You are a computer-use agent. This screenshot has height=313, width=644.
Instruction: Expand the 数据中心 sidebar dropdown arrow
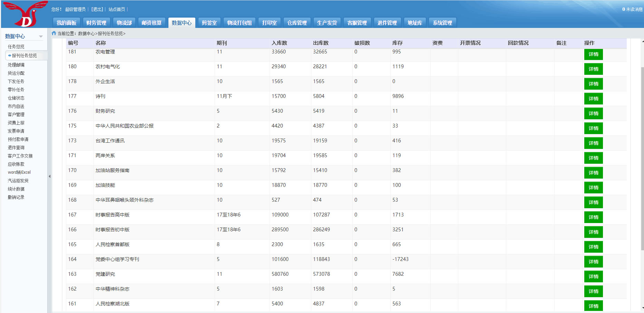pyautogui.click(x=41, y=37)
